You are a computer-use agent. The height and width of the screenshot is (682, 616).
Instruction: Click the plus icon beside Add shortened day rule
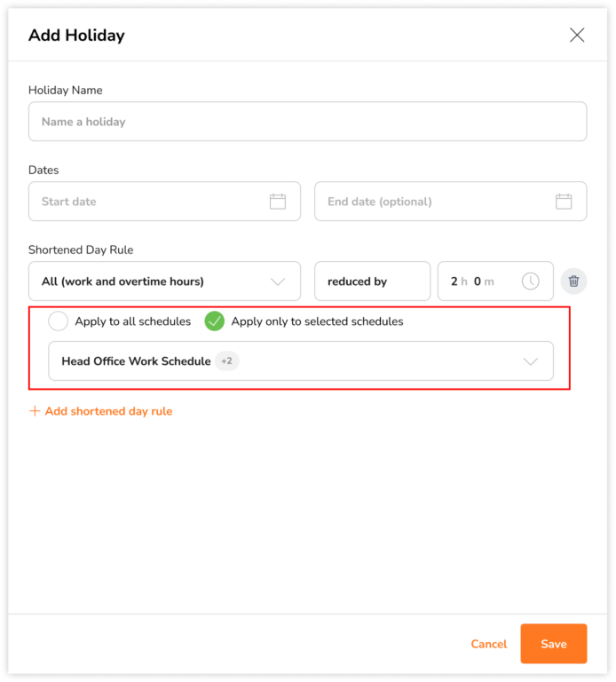(x=35, y=411)
